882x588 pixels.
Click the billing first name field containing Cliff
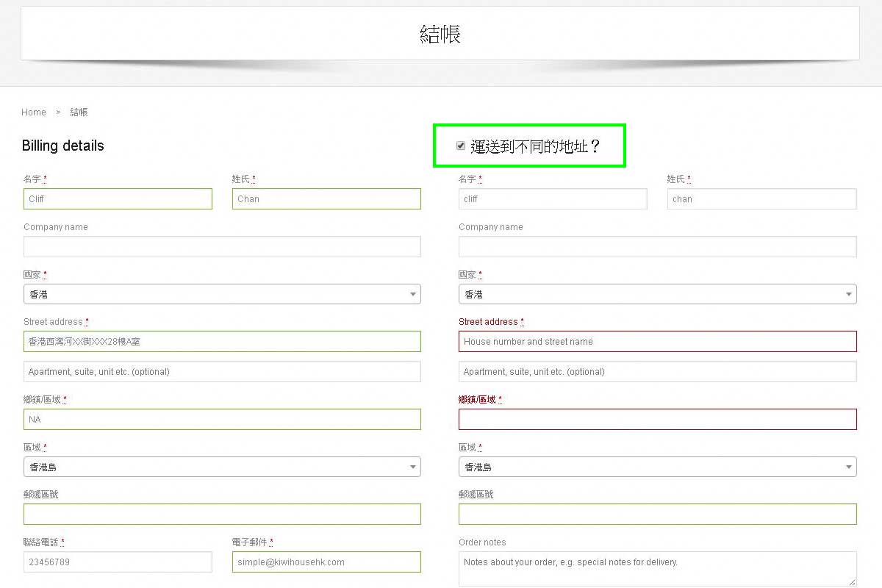pyautogui.click(x=118, y=198)
